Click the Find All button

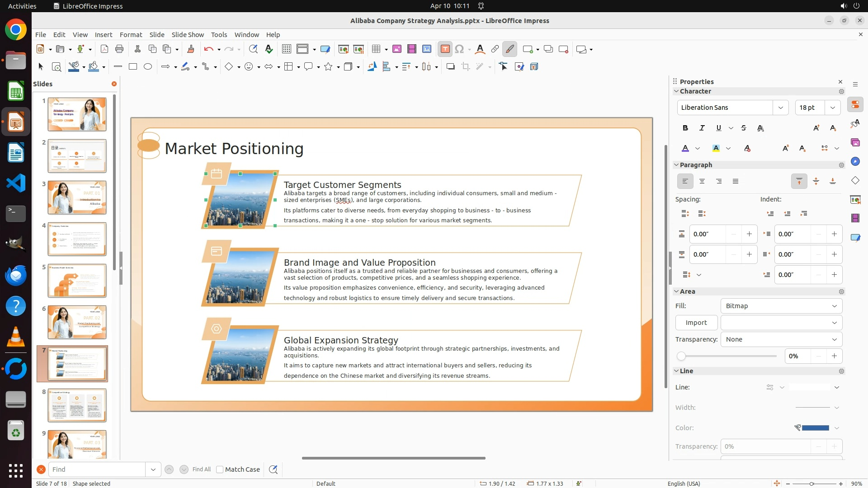point(201,469)
